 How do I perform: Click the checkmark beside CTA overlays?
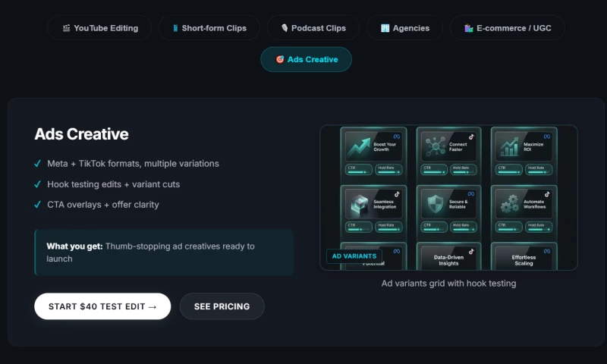(38, 205)
